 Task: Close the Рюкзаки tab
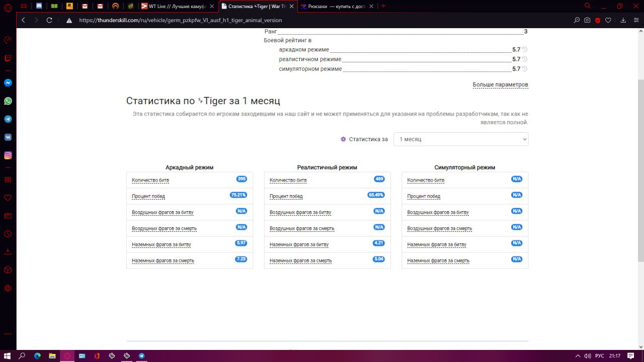coord(371,6)
